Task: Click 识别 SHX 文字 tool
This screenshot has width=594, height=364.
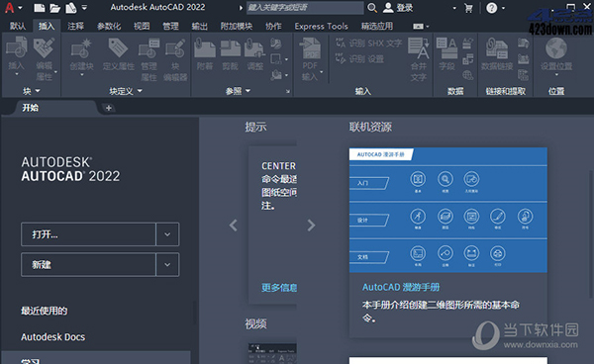Action: pos(368,44)
